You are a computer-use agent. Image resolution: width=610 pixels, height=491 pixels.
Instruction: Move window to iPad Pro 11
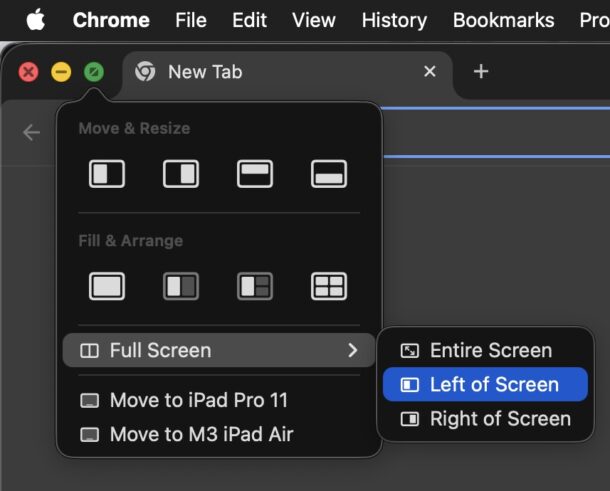point(198,400)
